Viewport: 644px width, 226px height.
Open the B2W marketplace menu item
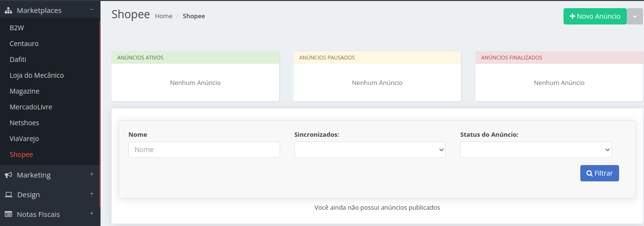pyautogui.click(x=17, y=28)
